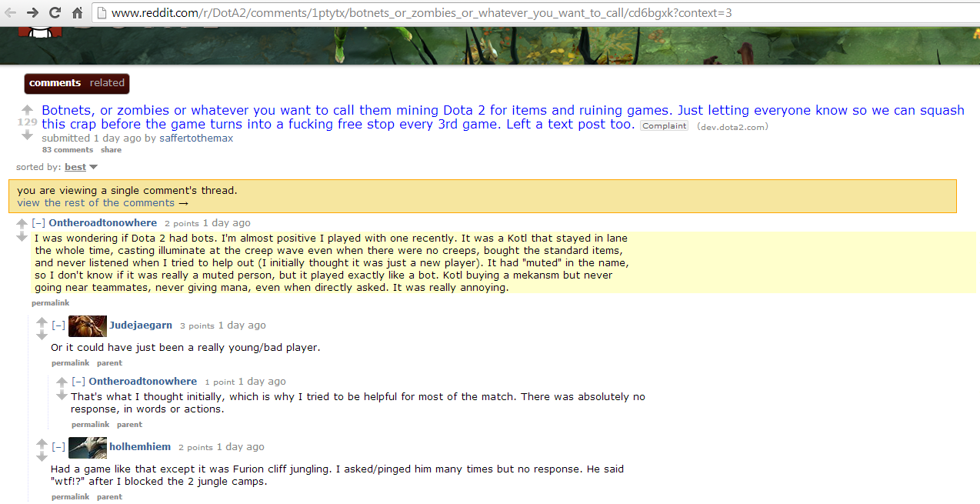Upvote Ontheroadtonowhere's top comment
Screen dimensions: 980x504
click(22, 223)
